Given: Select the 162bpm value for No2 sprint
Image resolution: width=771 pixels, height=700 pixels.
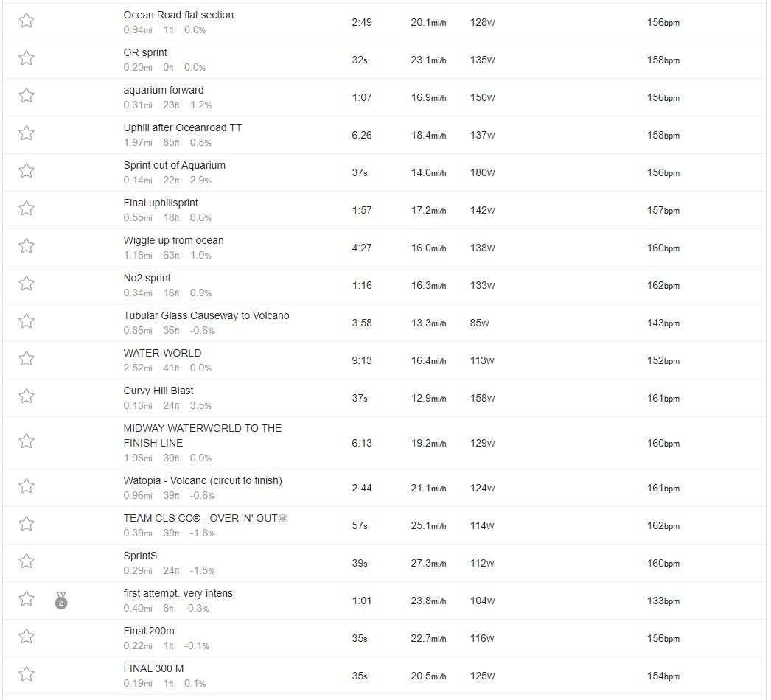Looking at the screenshot, I should (x=663, y=286).
